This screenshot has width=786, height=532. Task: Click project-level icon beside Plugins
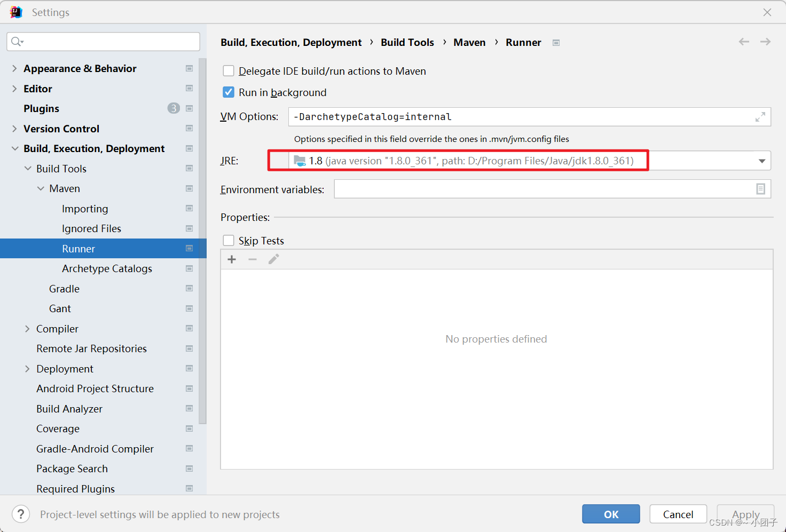pyautogui.click(x=189, y=108)
